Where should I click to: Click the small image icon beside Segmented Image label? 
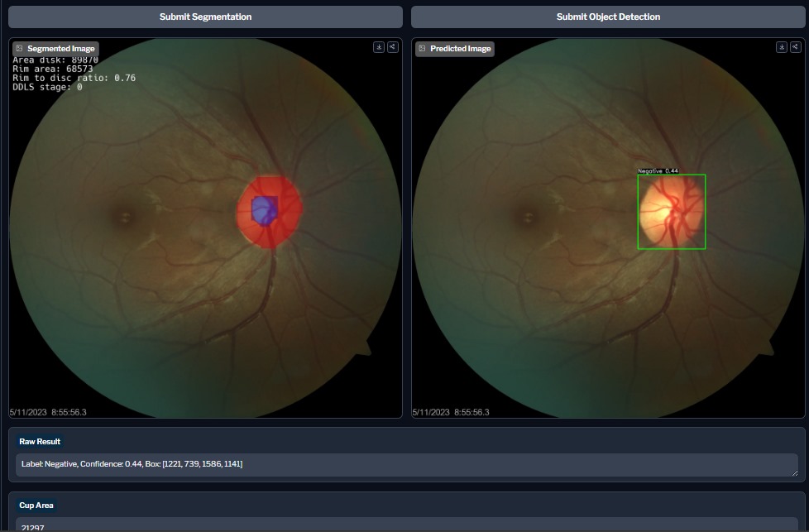19,48
